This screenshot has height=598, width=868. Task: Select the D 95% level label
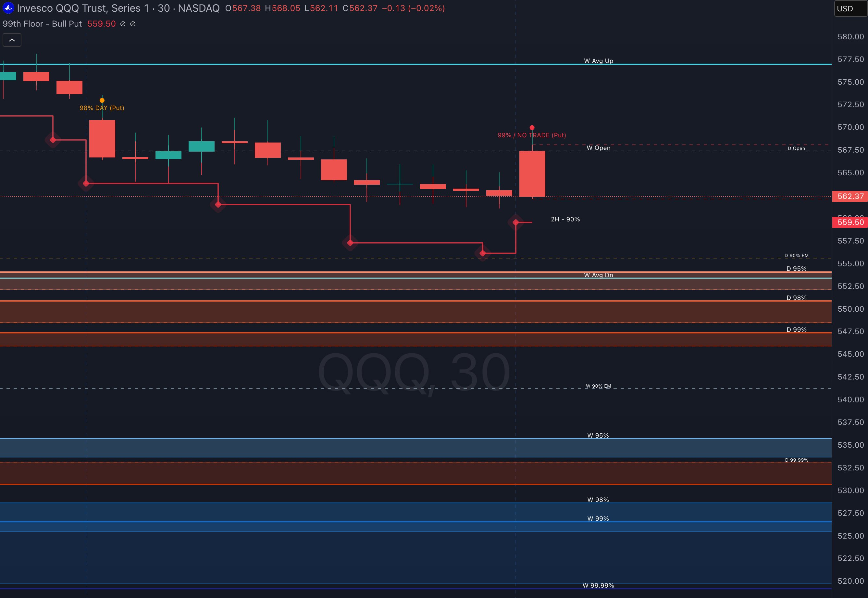pos(797,269)
